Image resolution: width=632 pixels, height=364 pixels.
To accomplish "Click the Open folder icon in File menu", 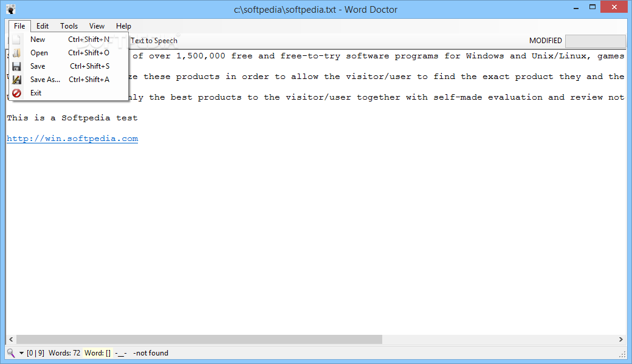I will click(16, 53).
